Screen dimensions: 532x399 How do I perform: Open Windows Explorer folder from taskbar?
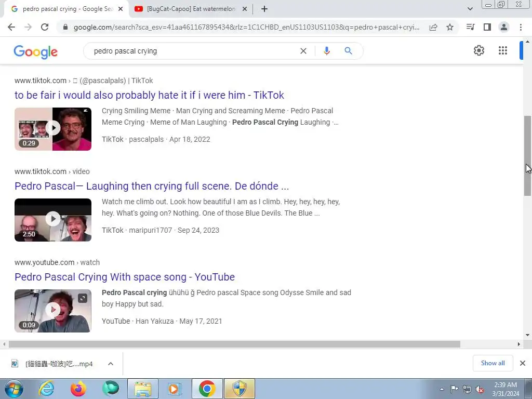(x=143, y=389)
